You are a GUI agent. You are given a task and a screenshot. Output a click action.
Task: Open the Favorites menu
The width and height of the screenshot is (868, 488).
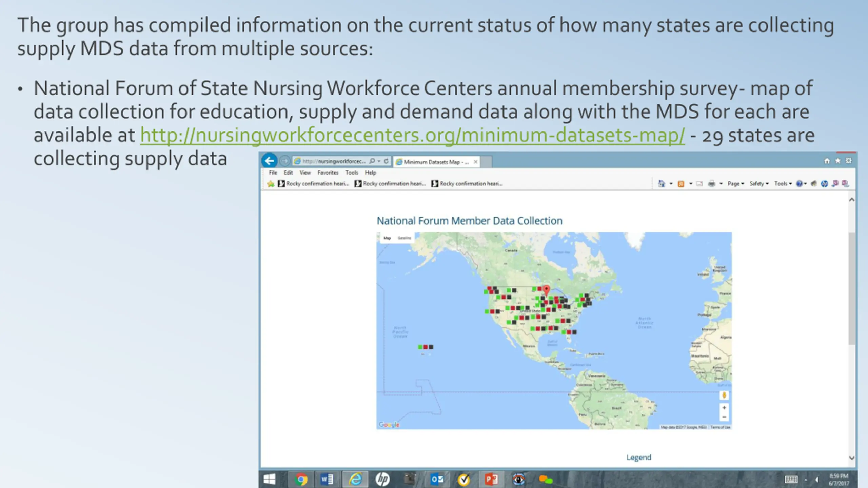[328, 172]
